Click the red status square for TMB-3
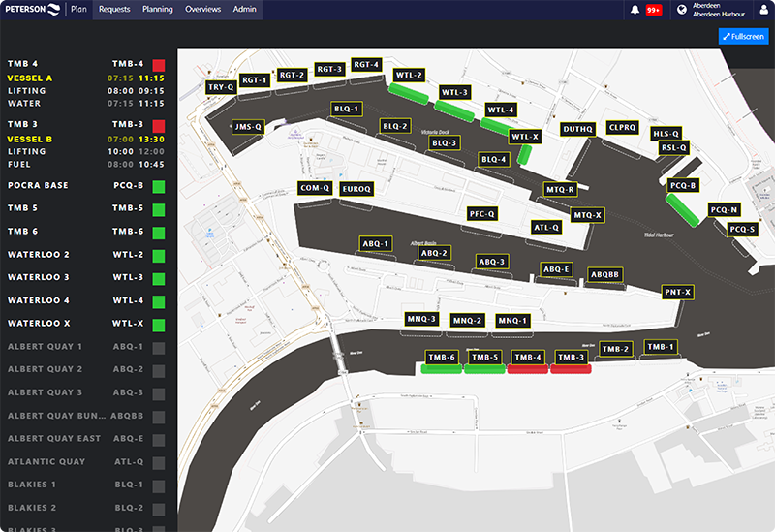Image resolution: width=775 pixels, height=532 pixels. [159, 126]
